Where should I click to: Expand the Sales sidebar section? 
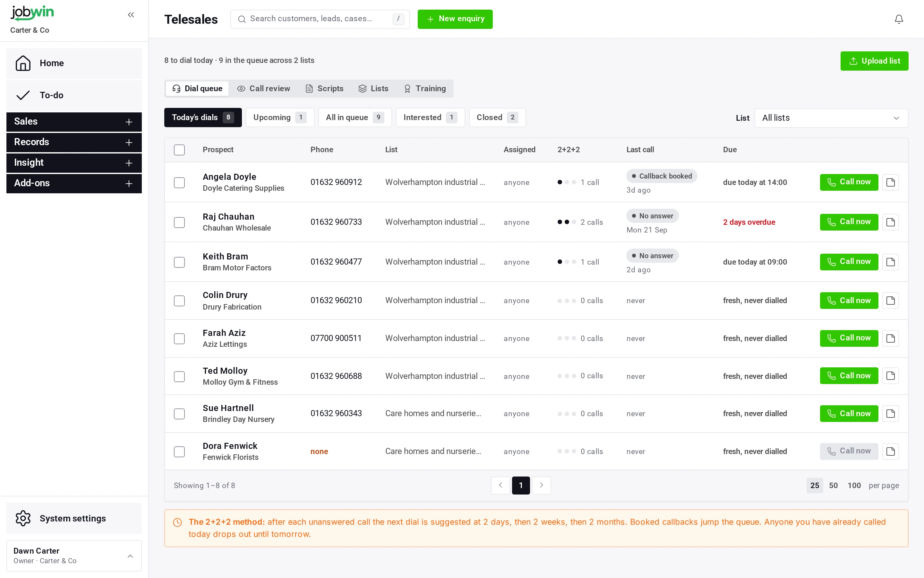(x=74, y=122)
